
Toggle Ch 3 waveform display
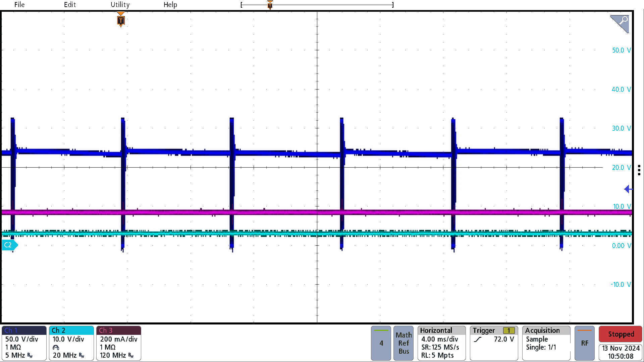(x=118, y=343)
